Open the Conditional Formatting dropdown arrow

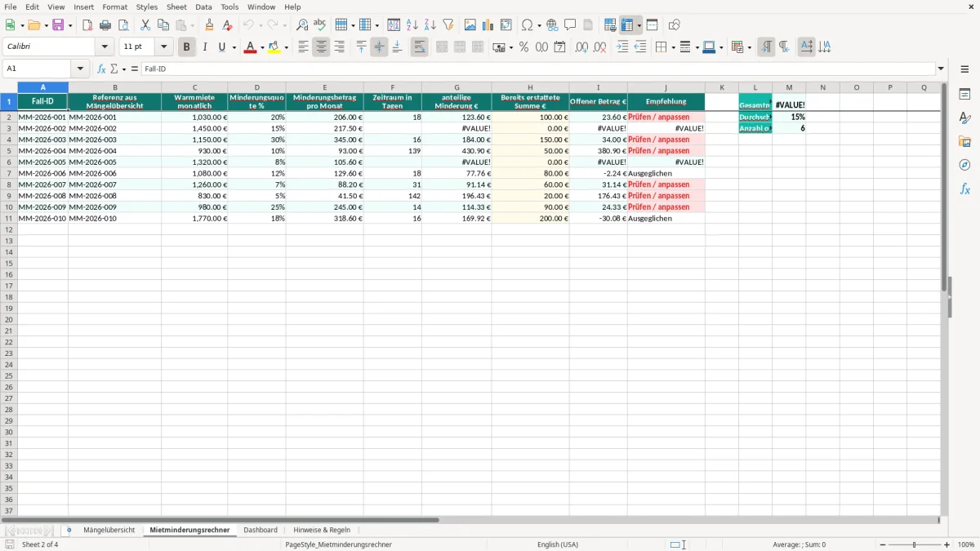[x=749, y=47]
